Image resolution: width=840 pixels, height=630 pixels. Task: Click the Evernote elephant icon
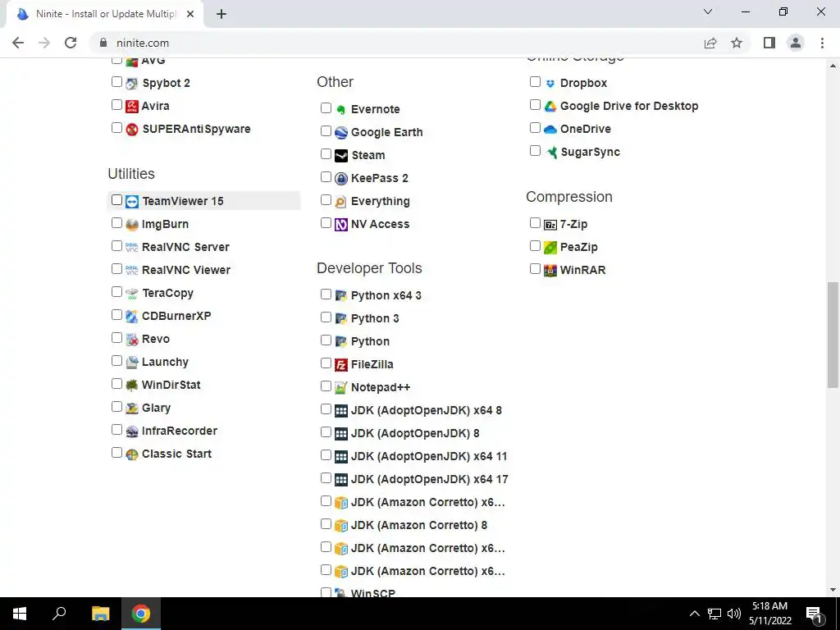click(341, 110)
